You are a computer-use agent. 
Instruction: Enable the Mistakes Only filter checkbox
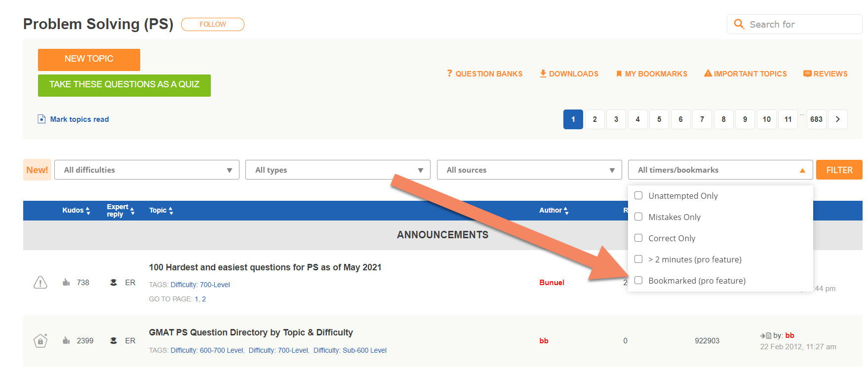(638, 217)
